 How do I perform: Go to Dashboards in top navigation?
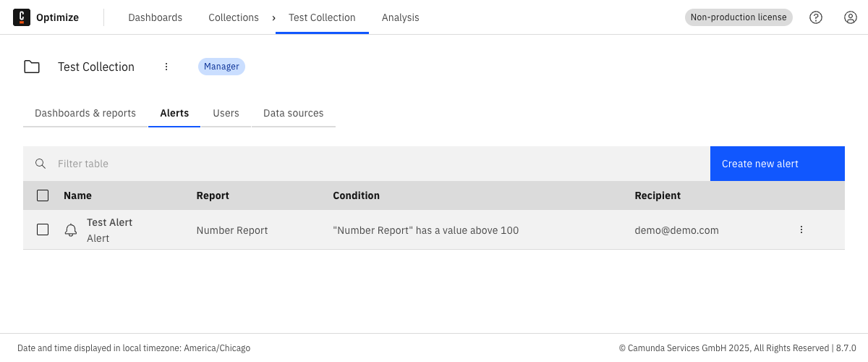tap(156, 17)
